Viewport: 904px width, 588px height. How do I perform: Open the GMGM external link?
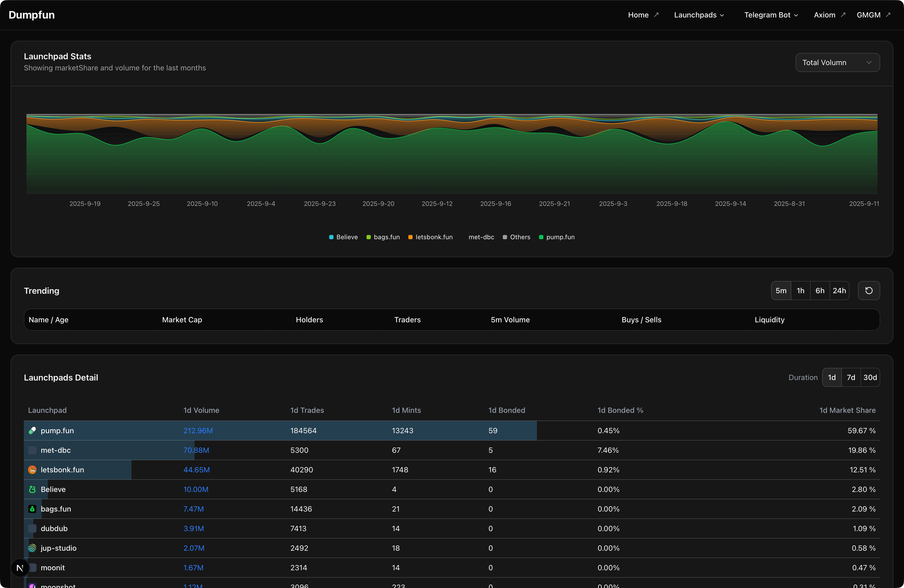[x=873, y=15]
